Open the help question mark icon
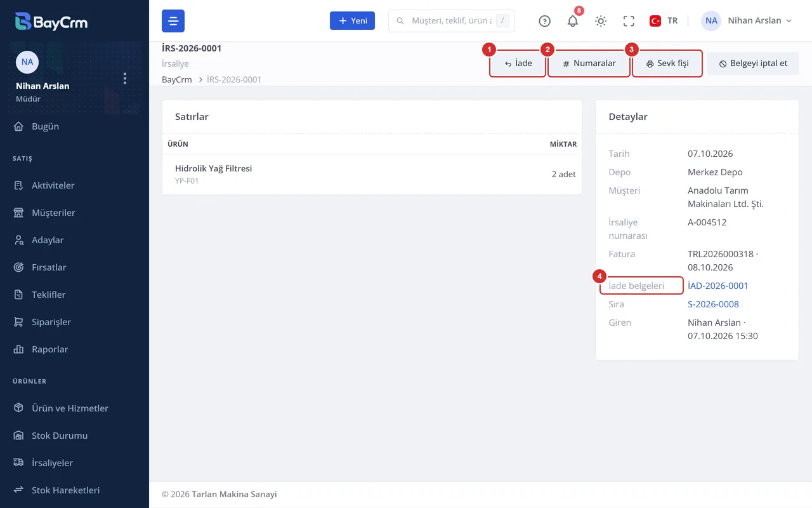812x508 pixels. [544, 21]
